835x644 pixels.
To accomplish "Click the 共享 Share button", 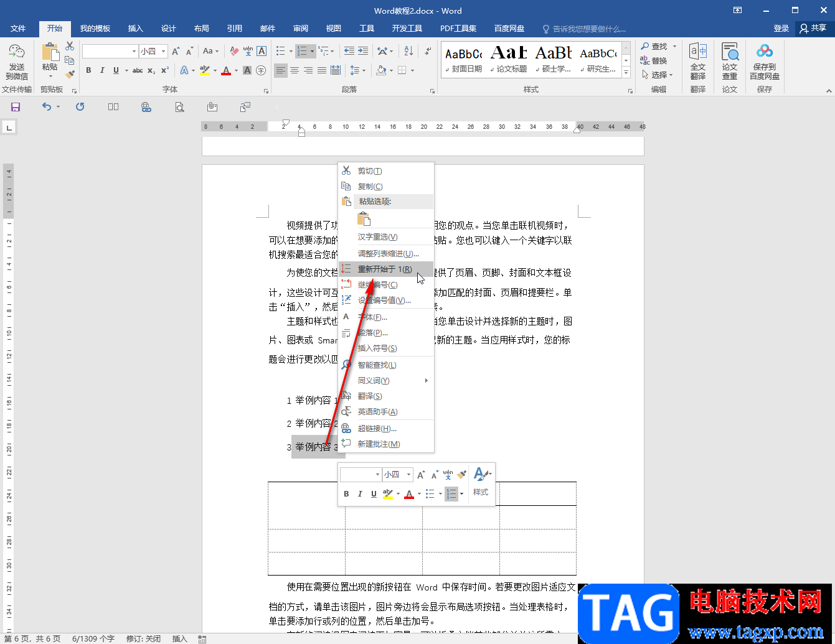I will pos(813,28).
